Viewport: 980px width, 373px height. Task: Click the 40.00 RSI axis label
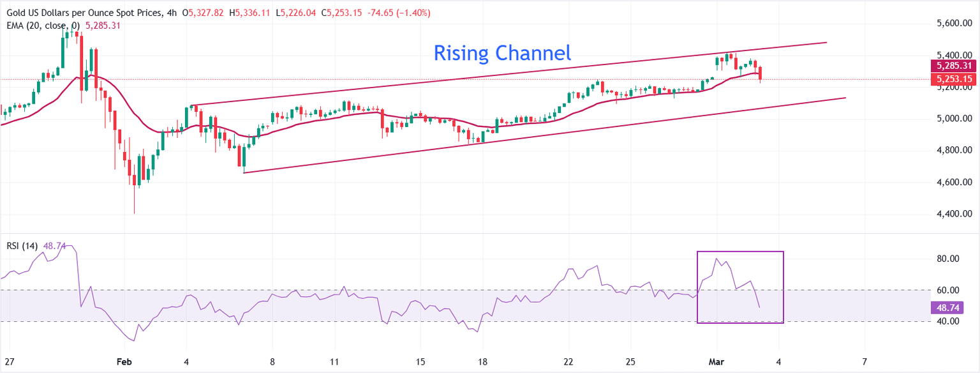pyautogui.click(x=947, y=321)
